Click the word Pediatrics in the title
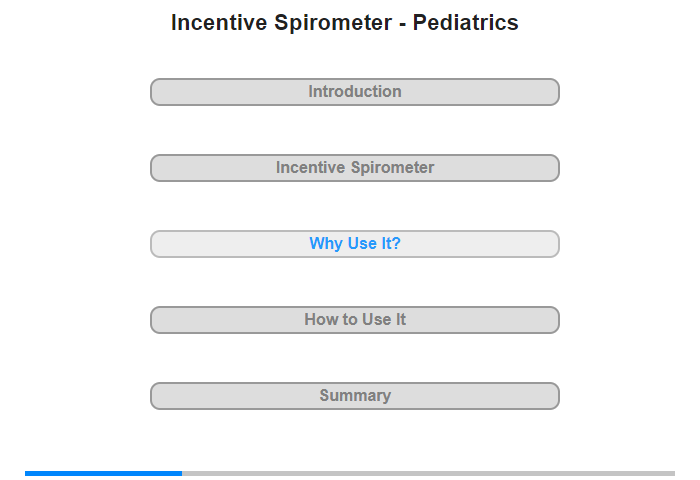700x480 pixels. (x=465, y=22)
